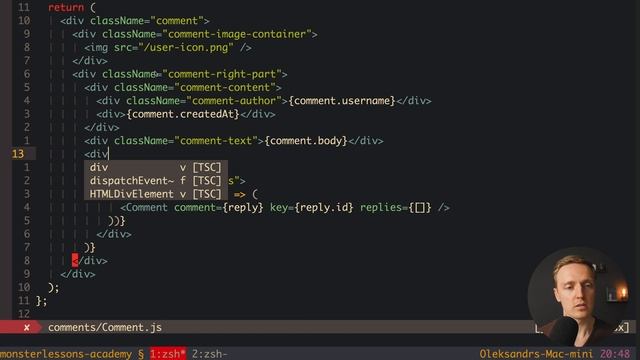
Task: Place cursor on 'return (' line
Action: [x=72, y=7]
